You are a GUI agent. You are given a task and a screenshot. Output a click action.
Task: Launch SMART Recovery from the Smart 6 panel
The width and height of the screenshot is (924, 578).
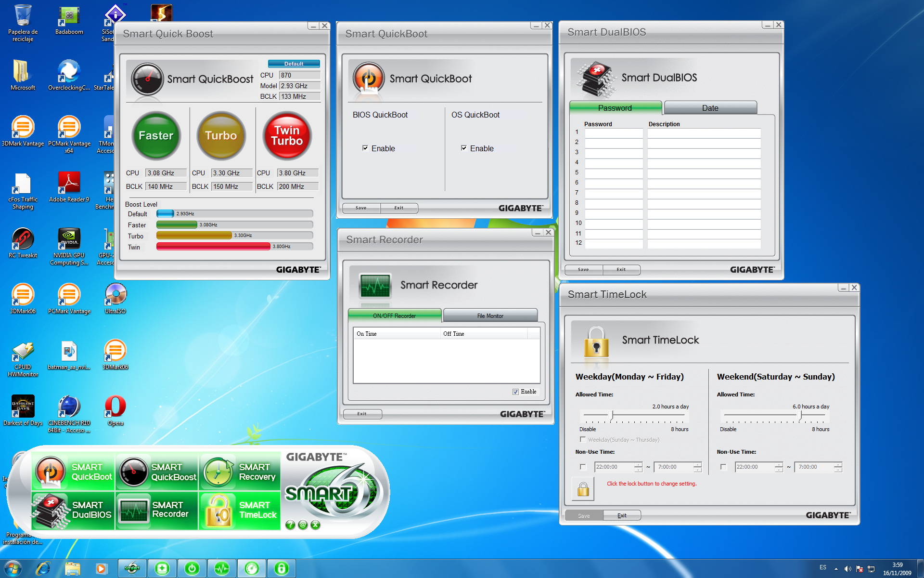240,472
